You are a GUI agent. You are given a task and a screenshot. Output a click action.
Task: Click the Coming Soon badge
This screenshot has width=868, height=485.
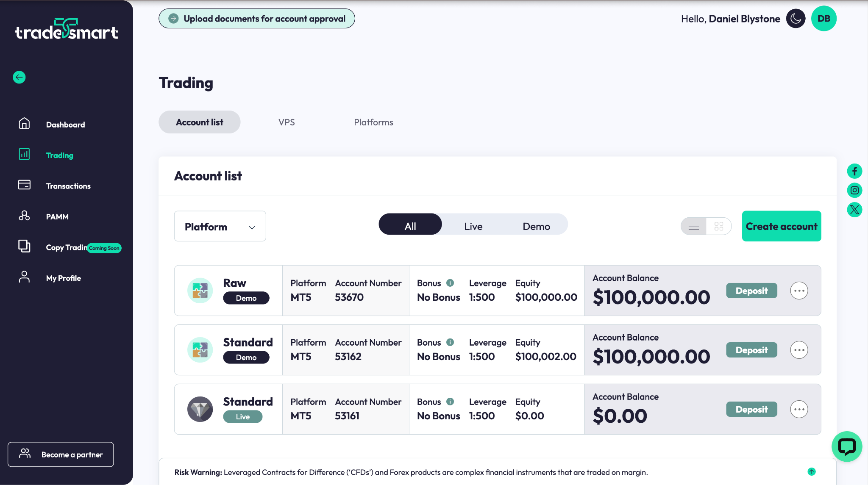pos(104,248)
